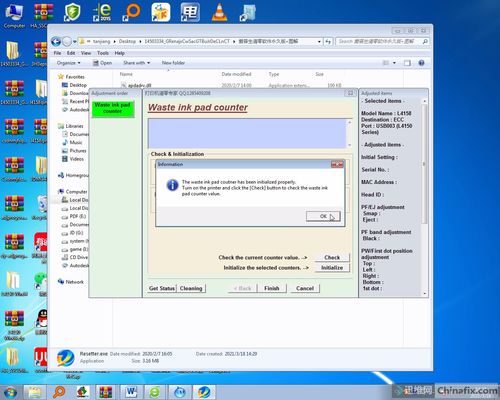Image resolution: width=500 pixels, height=400 pixels.
Task: Select PDF (E:) drive in navigation pane
Action: click(77, 216)
